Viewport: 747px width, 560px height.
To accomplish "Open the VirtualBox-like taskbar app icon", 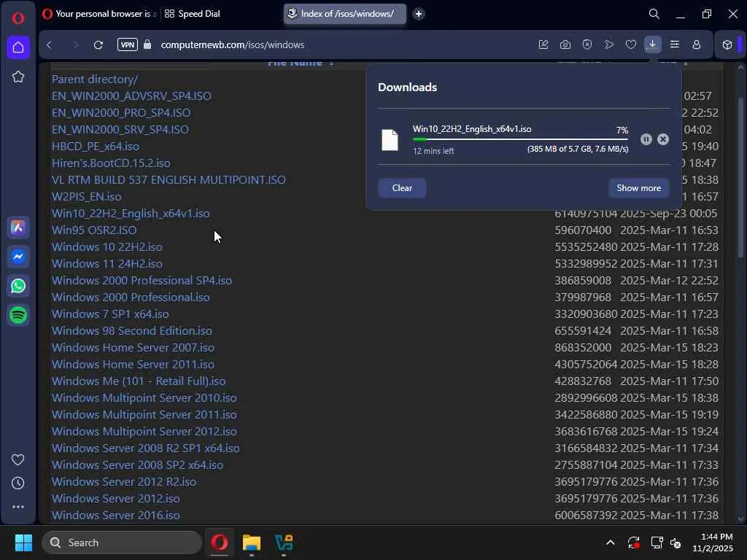I will click(x=284, y=542).
